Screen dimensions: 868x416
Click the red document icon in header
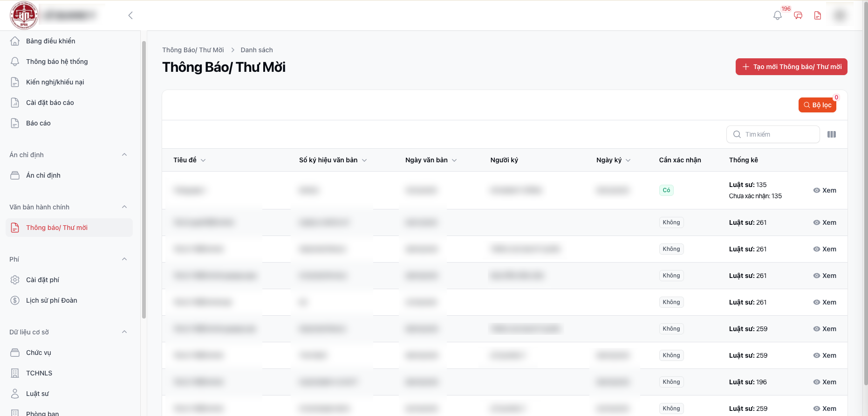[x=818, y=15]
